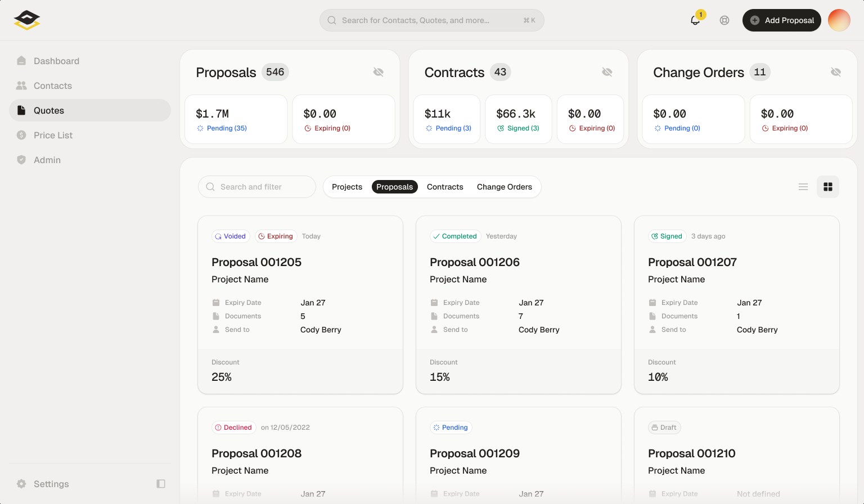Switch to the Projects tab

347,187
